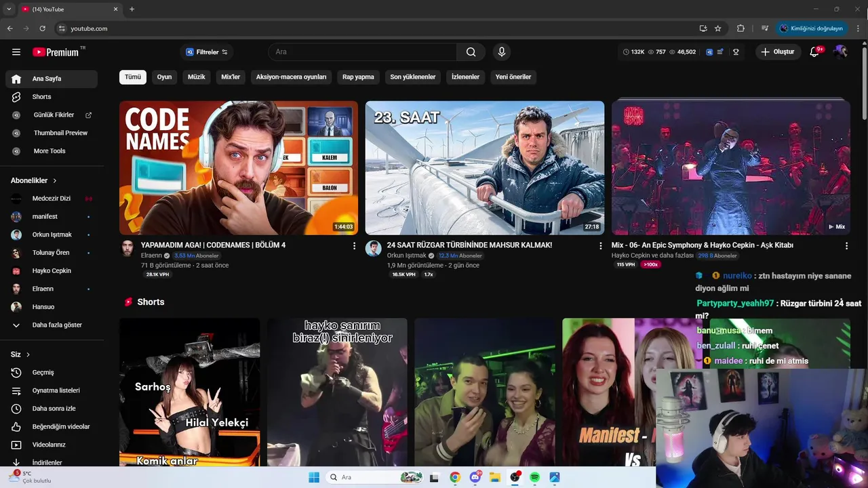Image resolution: width=868 pixels, height=488 pixels.
Task: Select the Oyun filter chip
Action: [x=164, y=77]
